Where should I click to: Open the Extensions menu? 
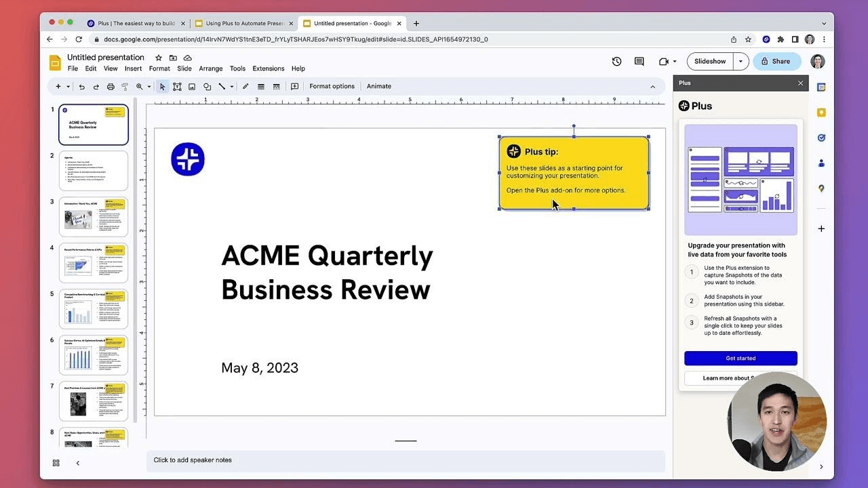pyautogui.click(x=268, y=68)
